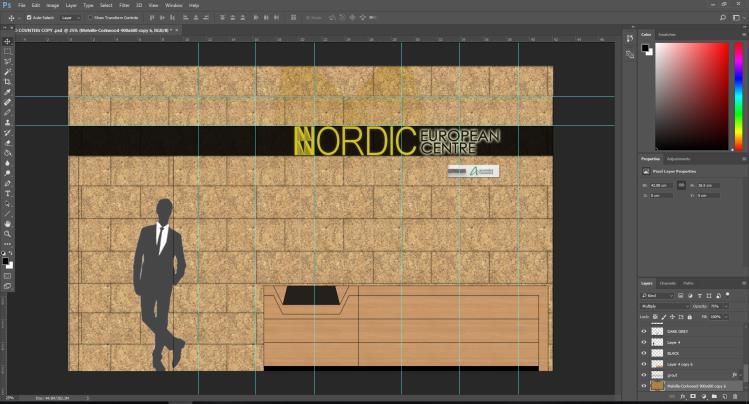749x404 pixels.
Task: Switch to the Swatches tab
Action: (x=667, y=34)
